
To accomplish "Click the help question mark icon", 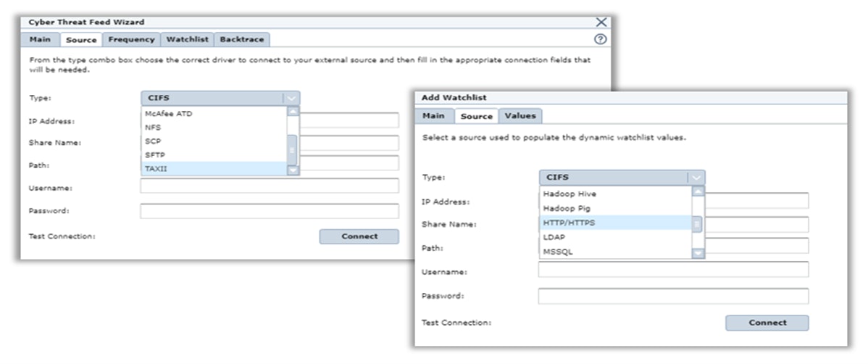I will [600, 39].
